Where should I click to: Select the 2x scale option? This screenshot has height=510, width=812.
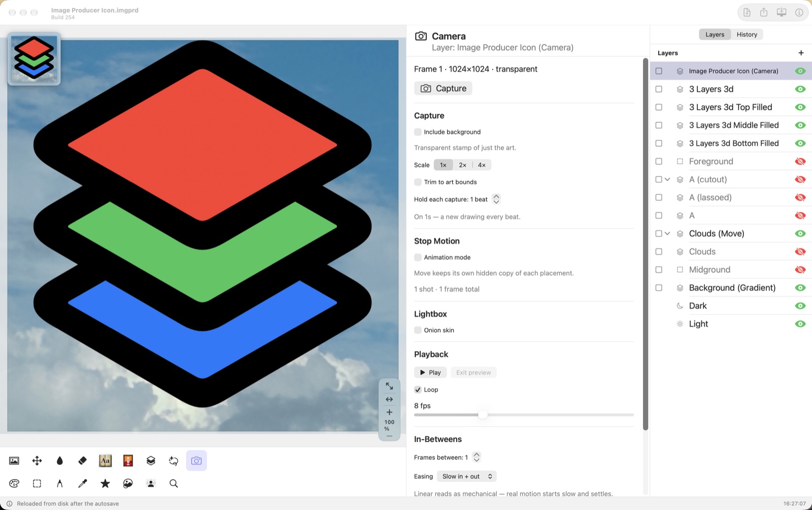(462, 165)
